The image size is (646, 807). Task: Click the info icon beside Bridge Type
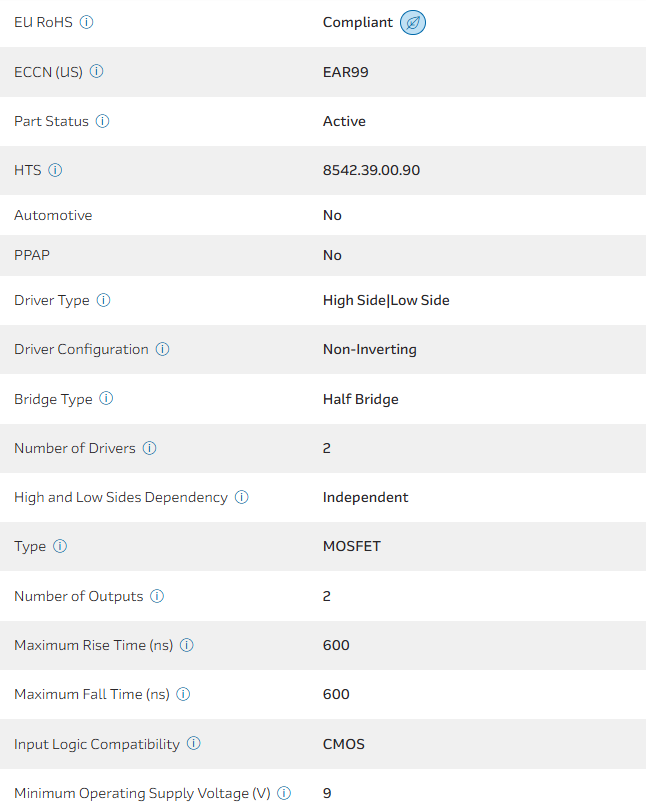pyautogui.click(x=106, y=399)
